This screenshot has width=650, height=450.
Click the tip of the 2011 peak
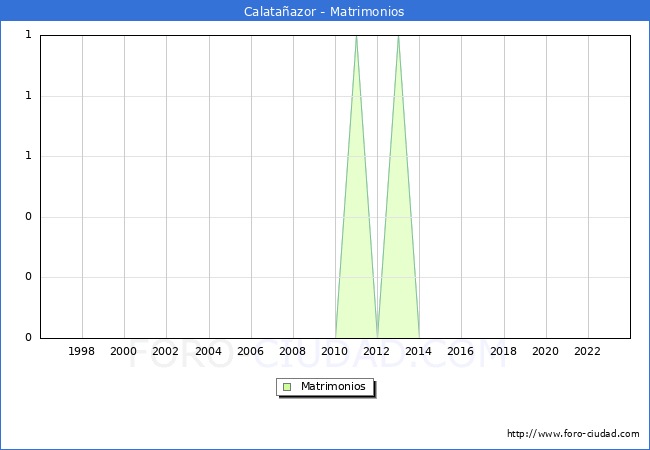(356, 36)
